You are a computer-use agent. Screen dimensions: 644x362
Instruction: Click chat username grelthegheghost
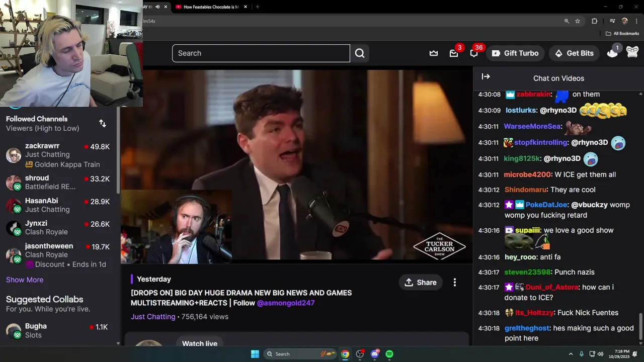point(527,328)
